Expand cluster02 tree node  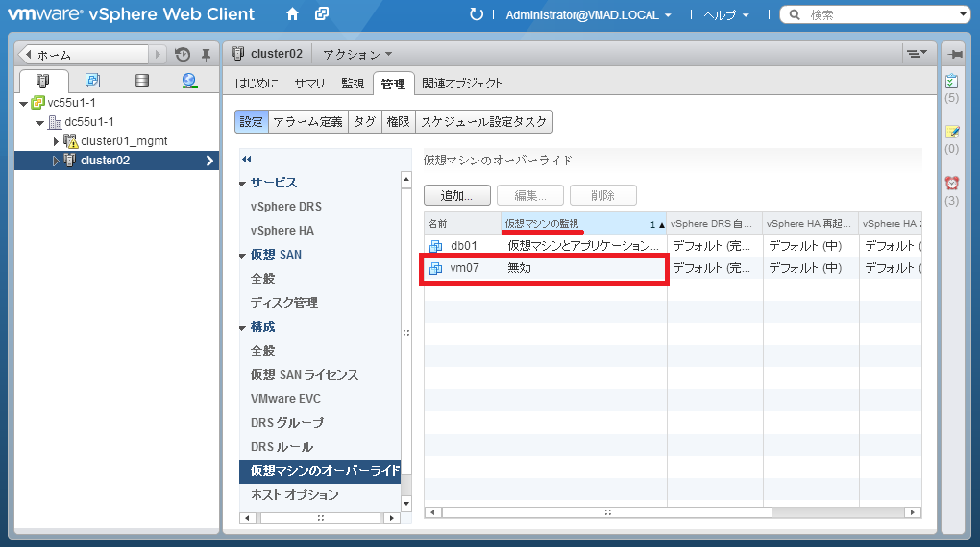click(x=56, y=162)
